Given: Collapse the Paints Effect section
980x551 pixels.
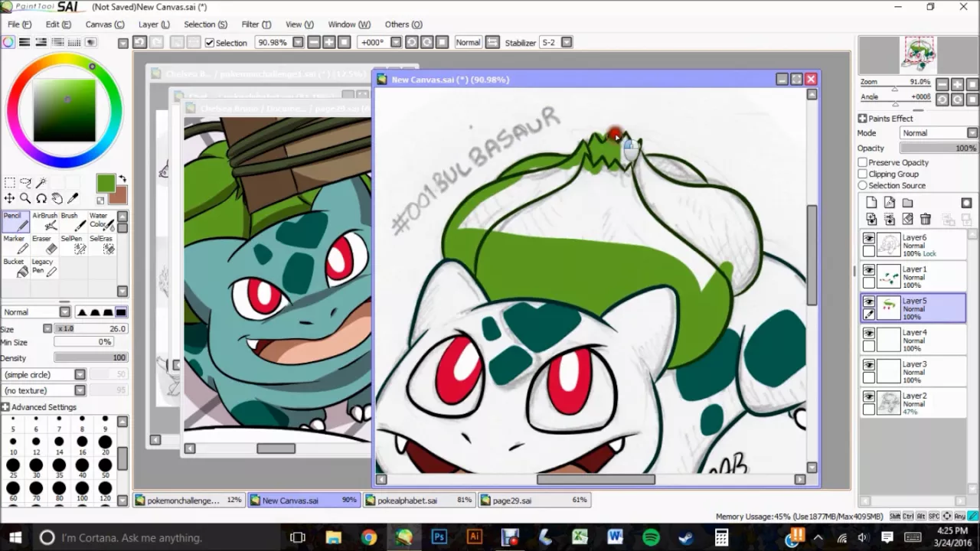Looking at the screenshot, I should 862,119.
